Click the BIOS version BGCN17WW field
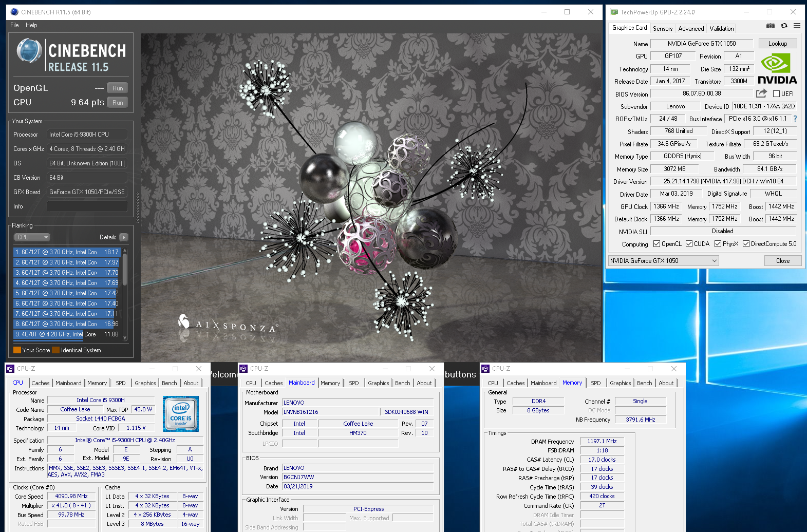 click(x=358, y=477)
